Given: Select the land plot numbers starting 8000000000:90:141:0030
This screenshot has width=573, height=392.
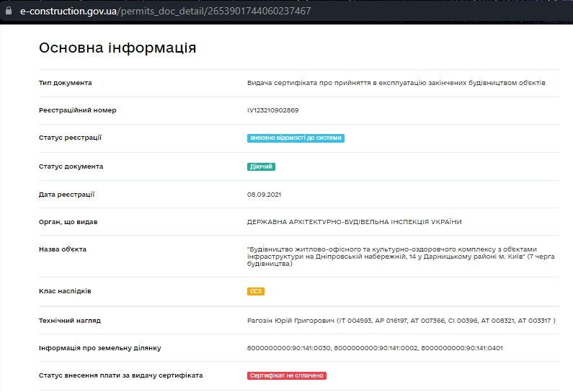Looking at the screenshot, I should point(375,348).
